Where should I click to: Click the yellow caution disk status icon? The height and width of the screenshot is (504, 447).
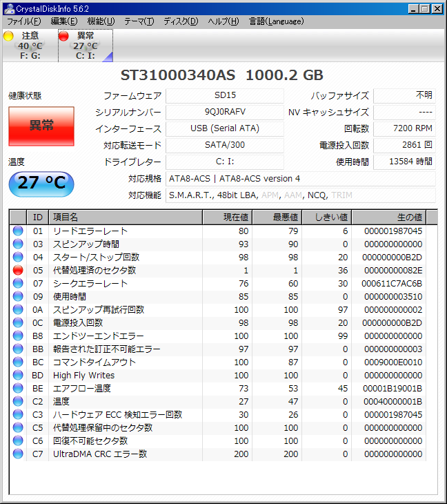[9, 36]
